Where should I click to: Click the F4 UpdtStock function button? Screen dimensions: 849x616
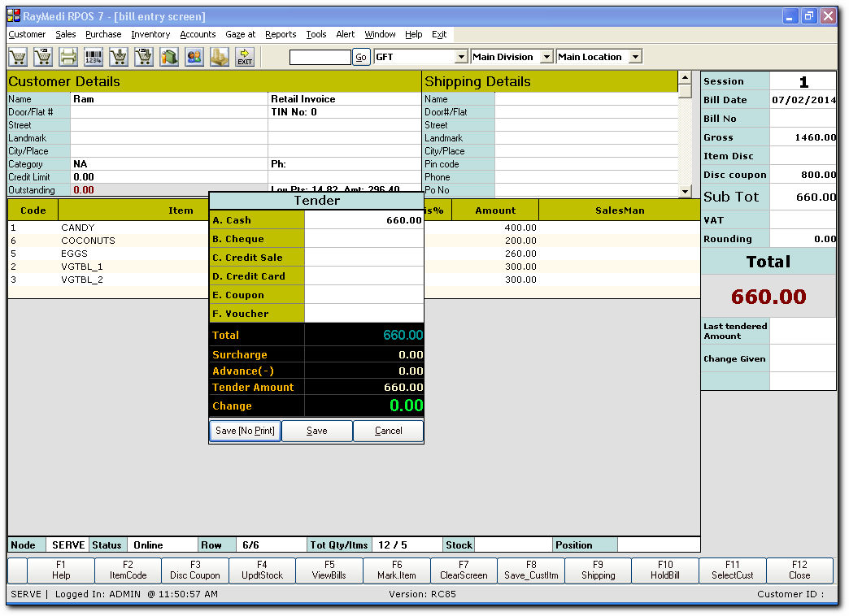[262, 570]
